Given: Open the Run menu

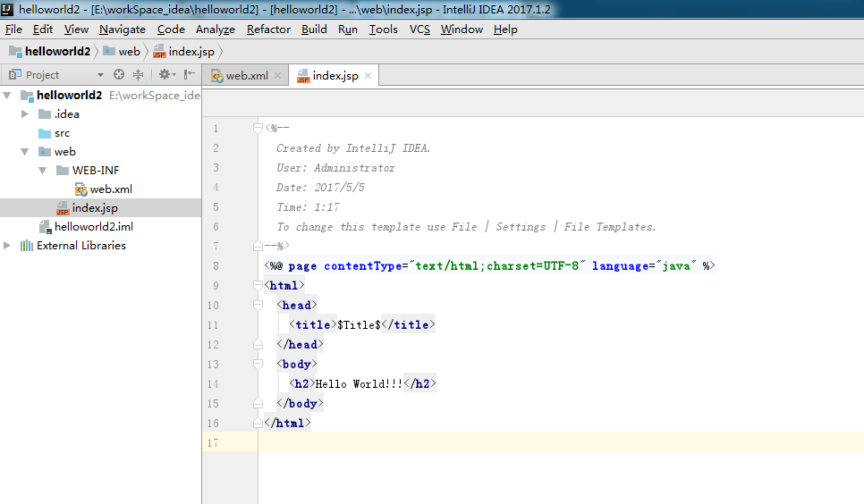Looking at the screenshot, I should (348, 29).
